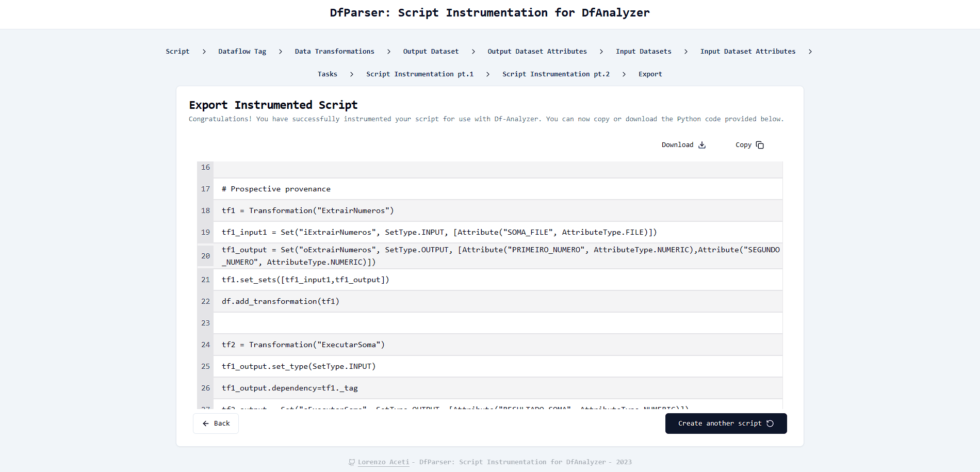Click the left arrow icon inside the Back button
980x472 pixels.
(x=205, y=423)
